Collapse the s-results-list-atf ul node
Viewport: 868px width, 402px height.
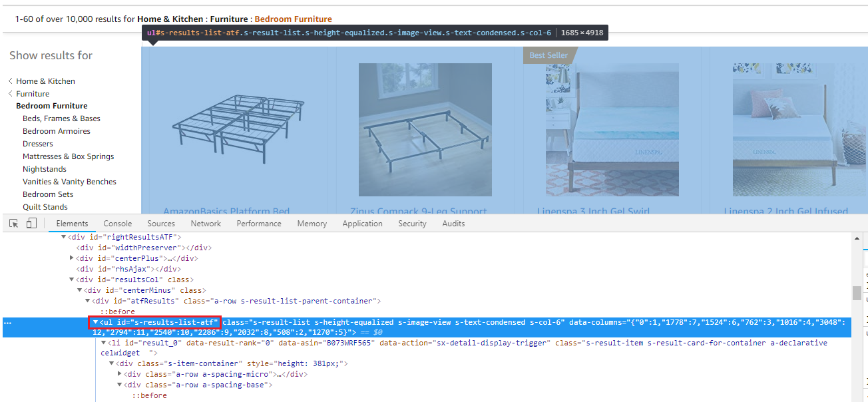tap(95, 322)
